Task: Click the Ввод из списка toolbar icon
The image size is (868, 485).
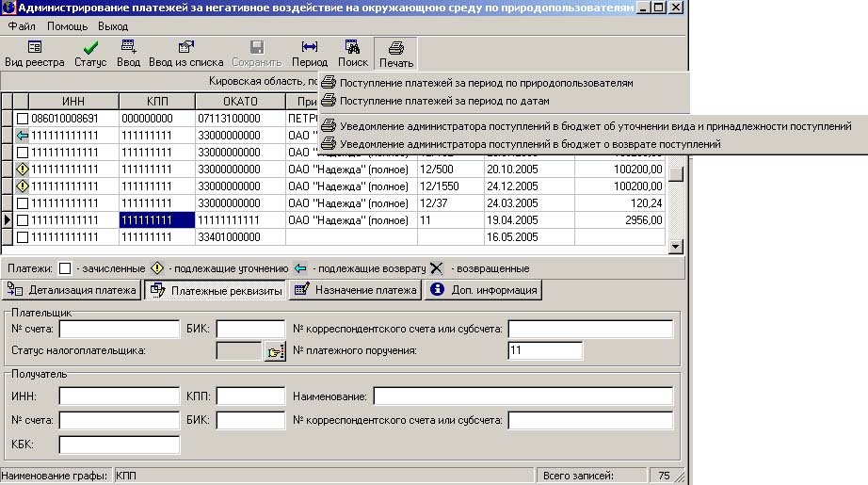Action: 185,46
